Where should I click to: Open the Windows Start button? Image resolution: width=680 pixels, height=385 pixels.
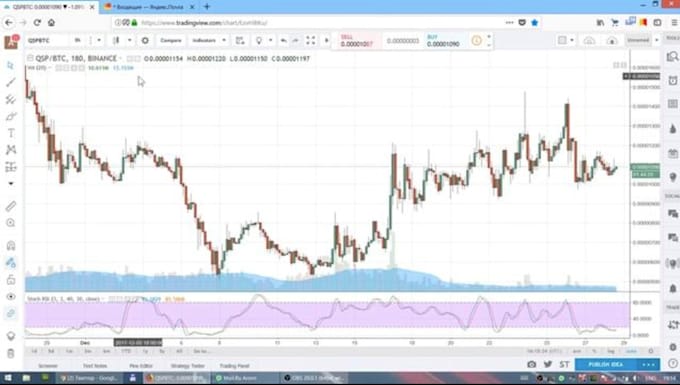[8, 378]
